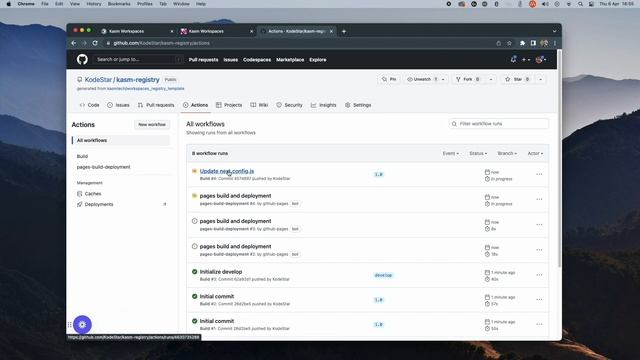The image size is (640, 360).
Task: Open the Update next.config.js workflow run
Action: point(227,171)
